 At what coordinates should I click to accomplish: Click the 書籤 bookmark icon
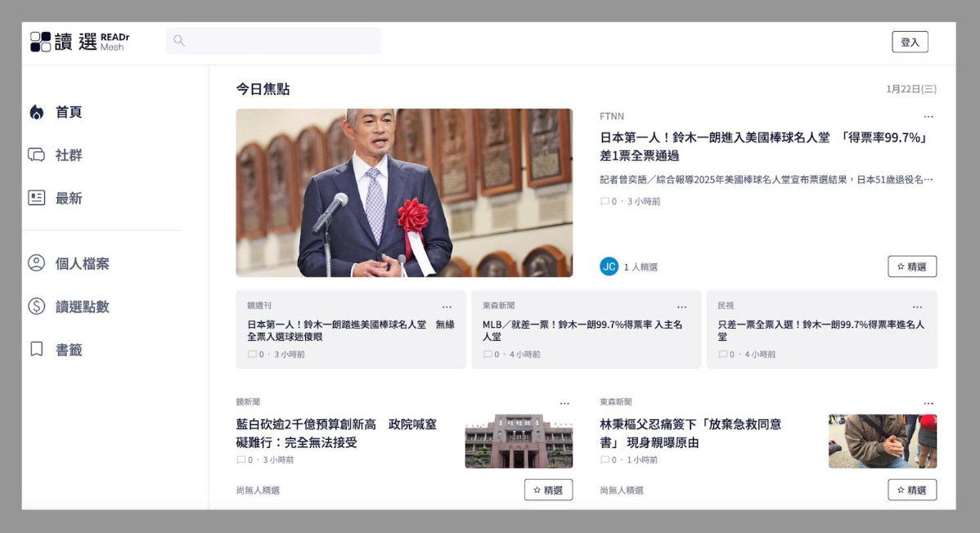pos(37,349)
